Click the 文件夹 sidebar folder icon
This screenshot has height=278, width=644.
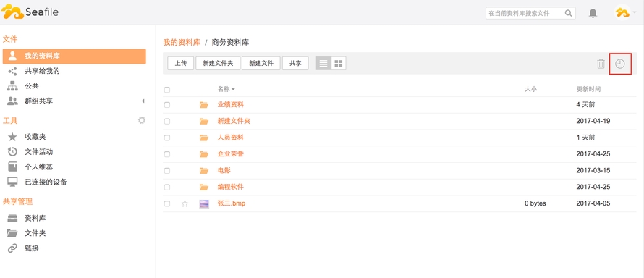coord(13,233)
